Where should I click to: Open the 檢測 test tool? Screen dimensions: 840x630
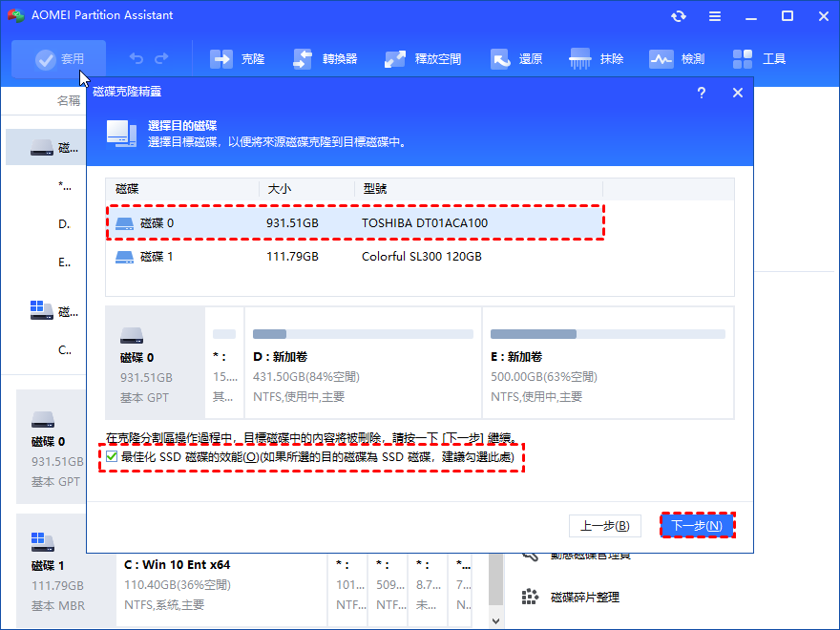tap(677, 59)
